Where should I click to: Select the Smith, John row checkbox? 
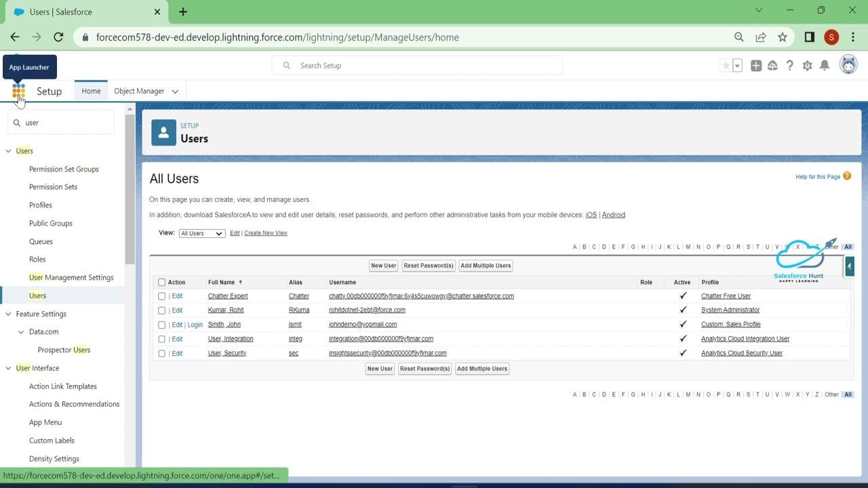pyautogui.click(x=161, y=325)
